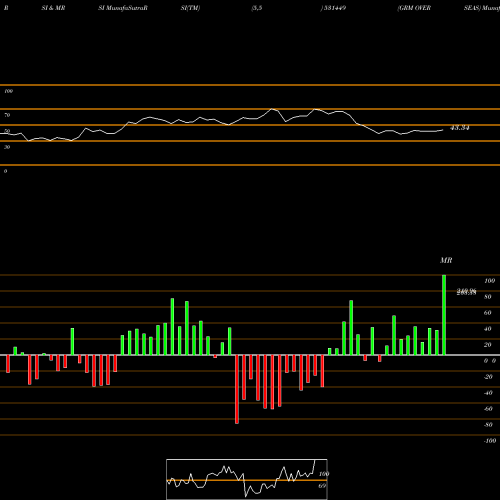Click the MR label above the bar chart
Screen dimensions: 500x500
tap(446, 260)
